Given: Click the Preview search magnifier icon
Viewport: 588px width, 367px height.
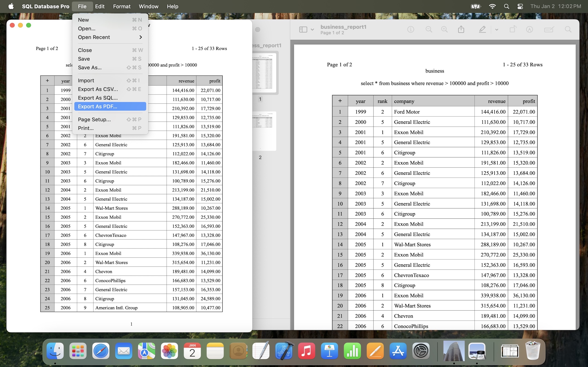Looking at the screenshot, I should coord(568,29).
